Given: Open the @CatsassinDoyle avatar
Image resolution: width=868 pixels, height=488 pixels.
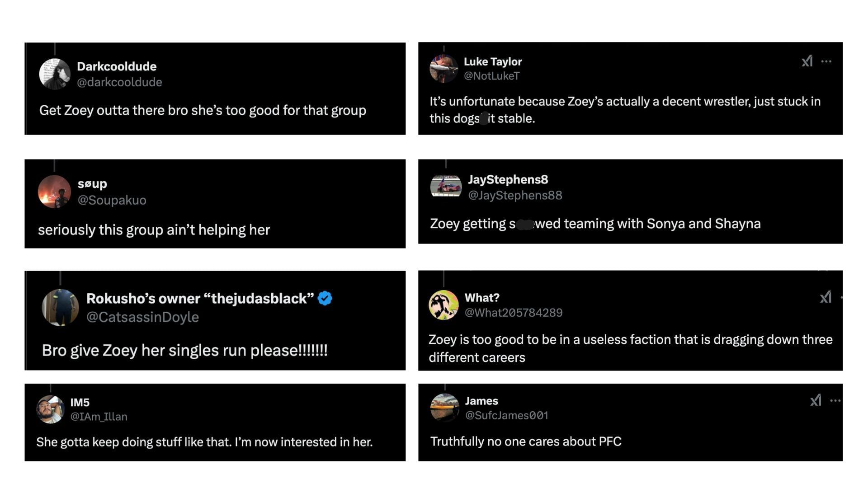Looking at the screenshot, I should tap(60, 307).
